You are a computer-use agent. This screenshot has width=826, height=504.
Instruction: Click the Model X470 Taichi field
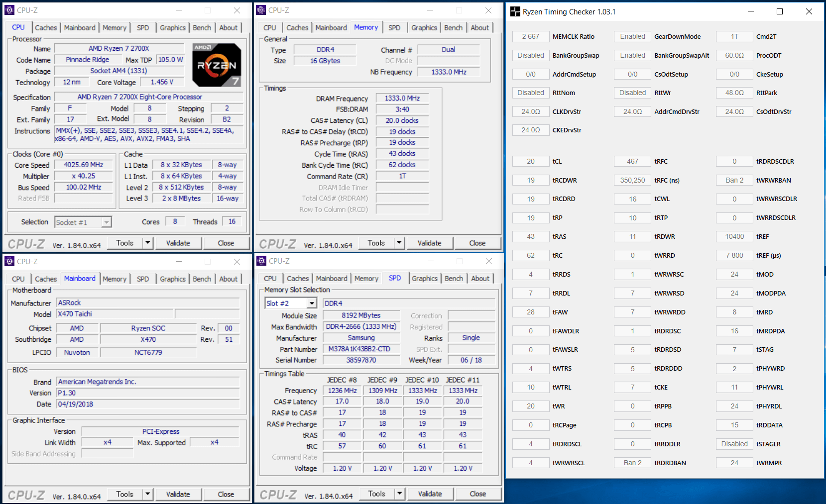tap(115, 314)
